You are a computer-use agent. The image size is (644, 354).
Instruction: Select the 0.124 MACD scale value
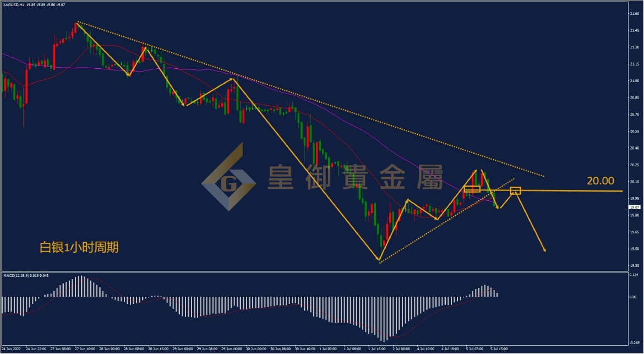pos(634,275)
